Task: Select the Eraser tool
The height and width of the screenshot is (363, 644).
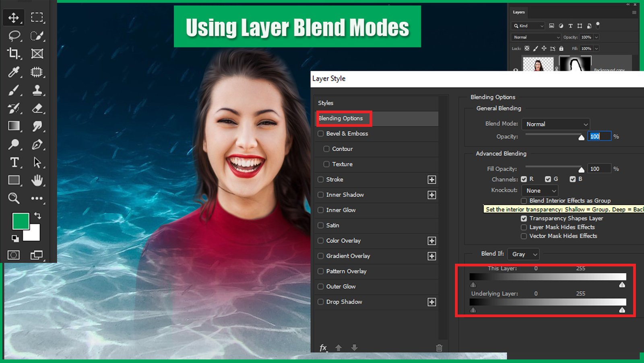Action: pyautogui.click(x=37, y=108)
